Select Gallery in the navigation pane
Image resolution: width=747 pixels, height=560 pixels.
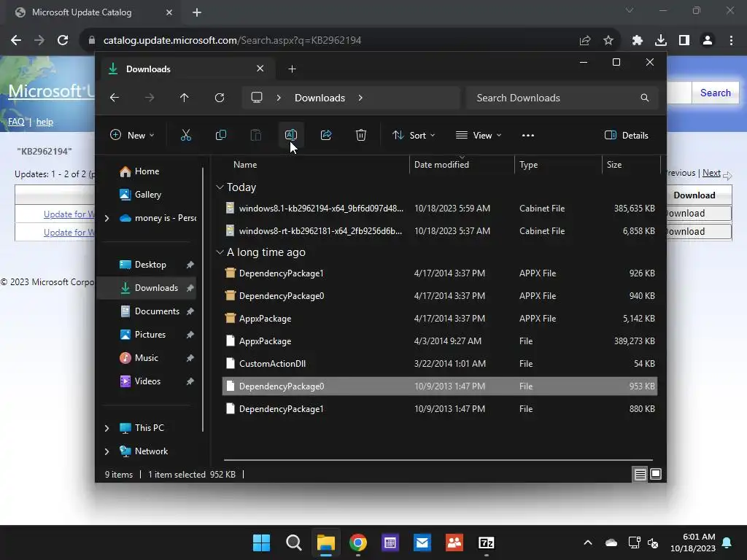[x=147, y=194]
